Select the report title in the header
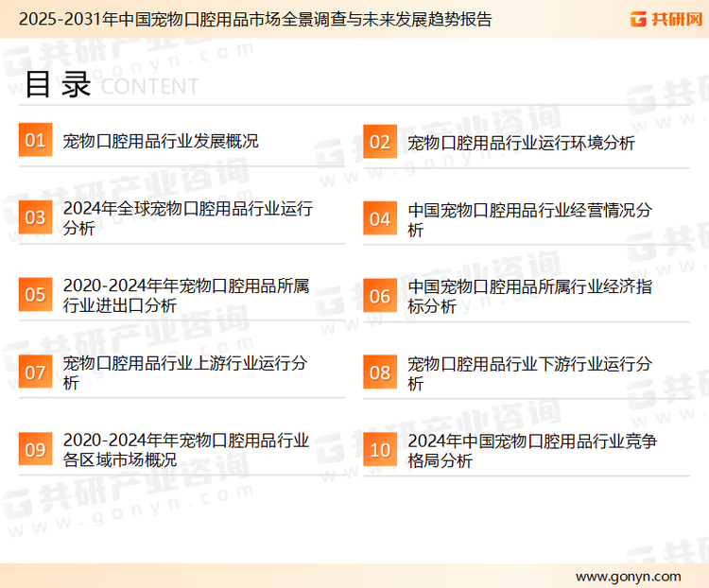Image resolution: width=709 pixels, height=588 pixels. click(x=255, y=20)
